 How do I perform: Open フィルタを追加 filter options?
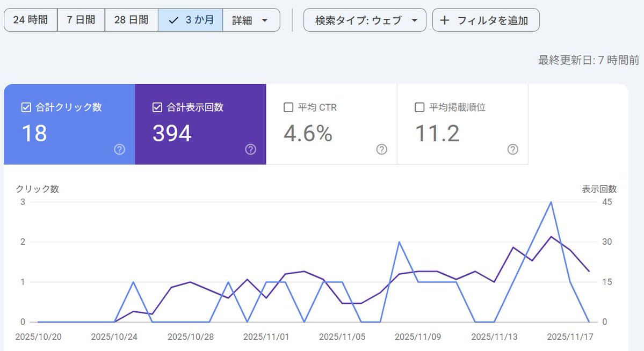click(x=486, y=20)
